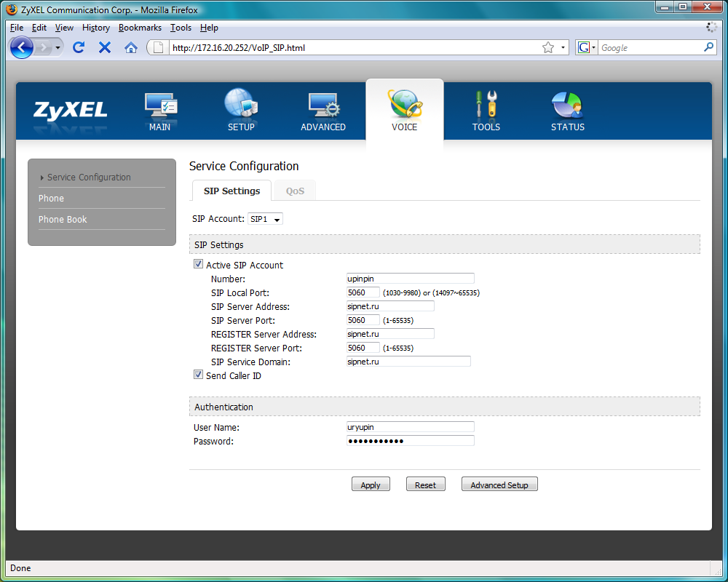Viewport: 728px width, 582px height.
Task: Click the Firefox forward arrow
Action: click(x=43, y=47)
